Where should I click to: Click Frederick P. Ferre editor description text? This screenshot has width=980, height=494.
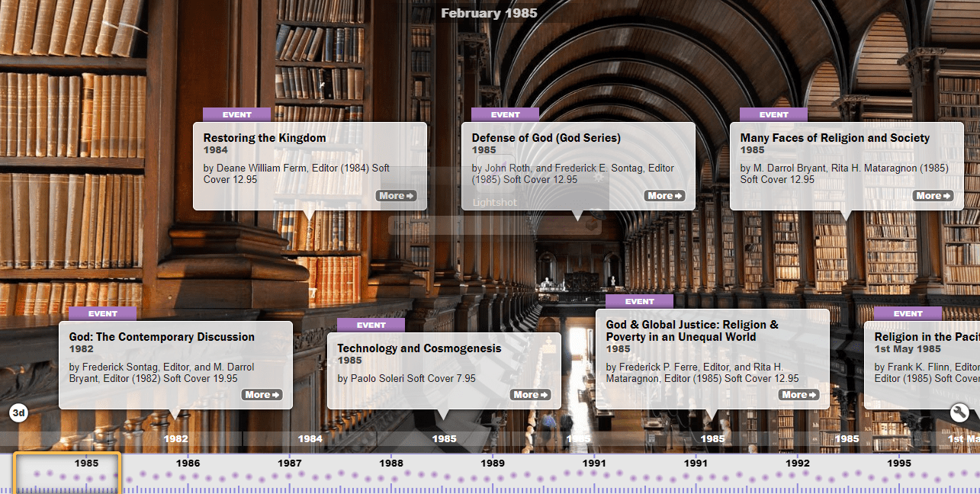tap(702, 373)
